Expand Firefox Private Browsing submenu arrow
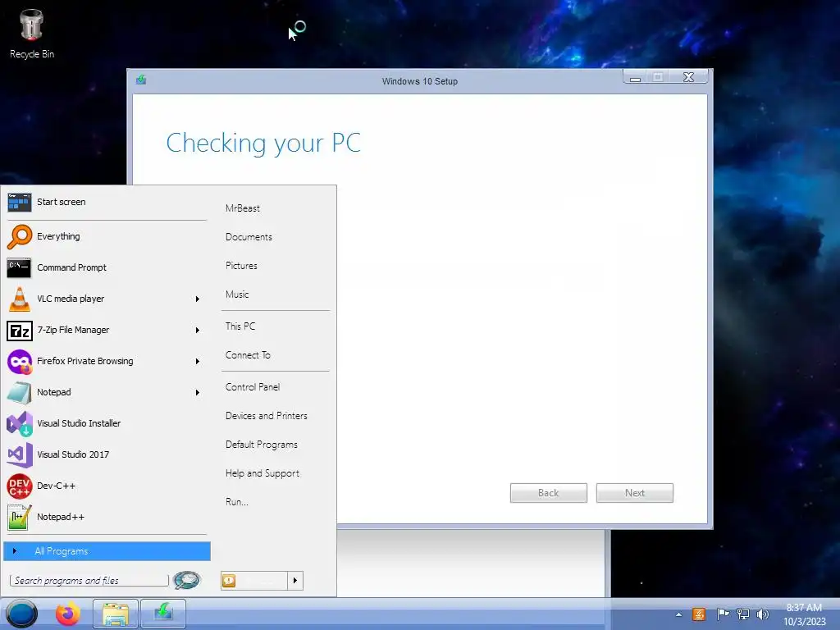 (x=197, y=362)
